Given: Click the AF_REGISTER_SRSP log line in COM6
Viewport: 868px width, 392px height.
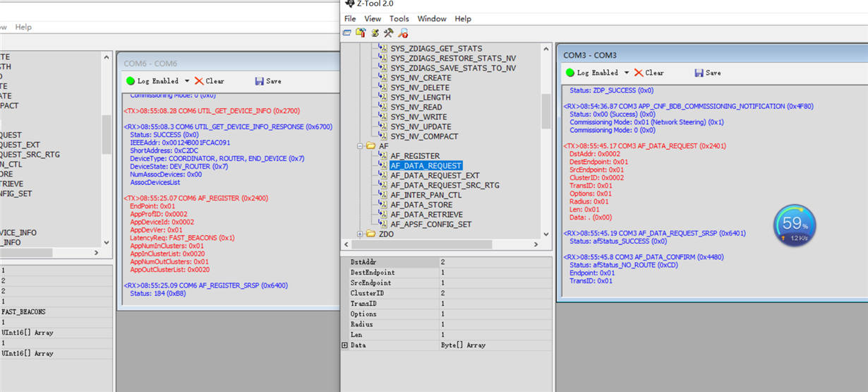Looking at the screenshot, I should (x=206, y=285).
